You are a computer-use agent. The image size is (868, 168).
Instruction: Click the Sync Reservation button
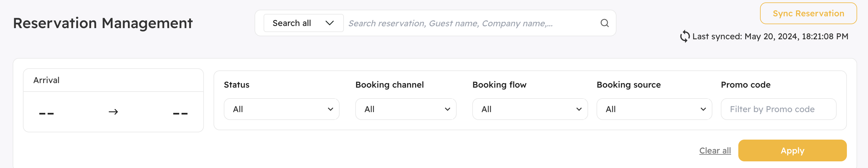(808, 14)
